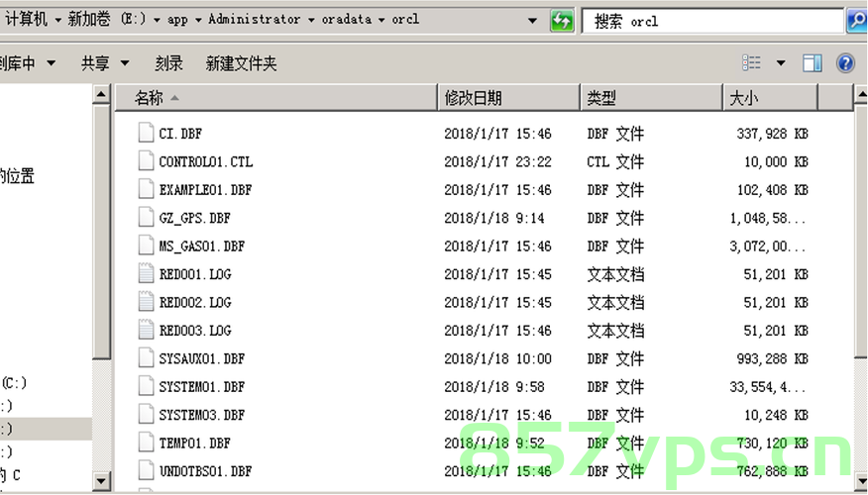Click the file list scrollbar thumb

point(861,231)
